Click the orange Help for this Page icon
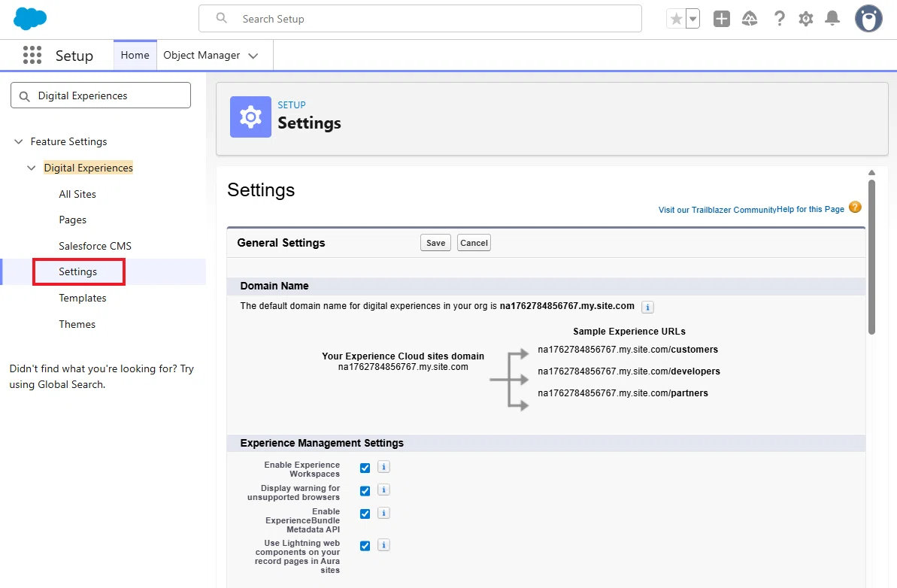897x588 pixels. (855, 207)
